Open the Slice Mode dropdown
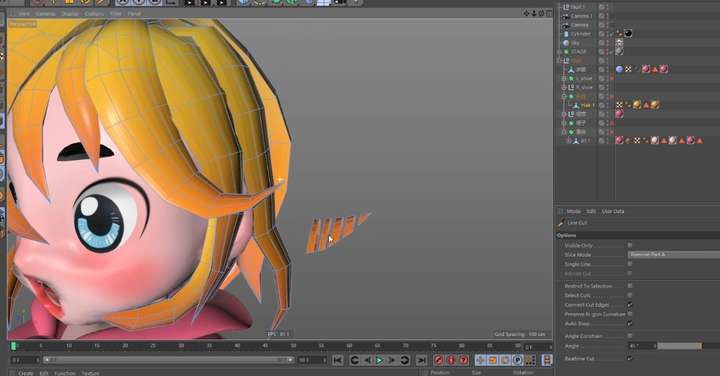Screen dimensions: 720x376 (x=674, y=254)
